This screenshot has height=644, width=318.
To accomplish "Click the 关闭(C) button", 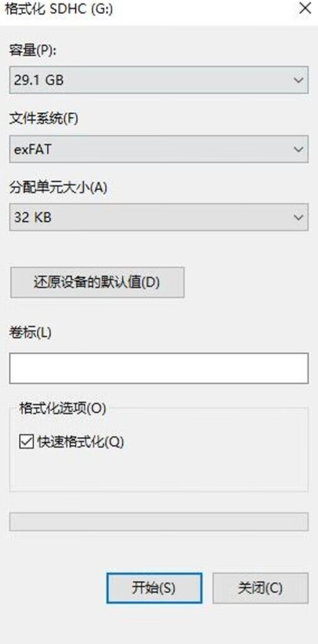I will pyautogui.click(x=260, y=588).
